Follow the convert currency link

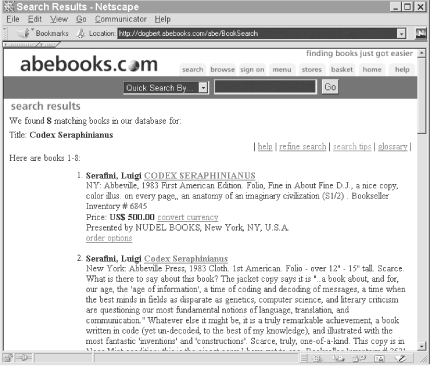(x=188, y=217)
